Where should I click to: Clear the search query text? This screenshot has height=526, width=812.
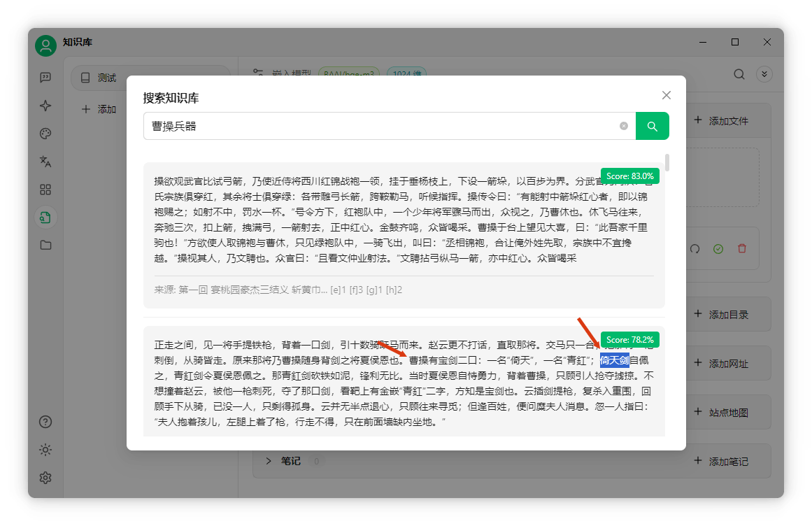click(623, 126)
